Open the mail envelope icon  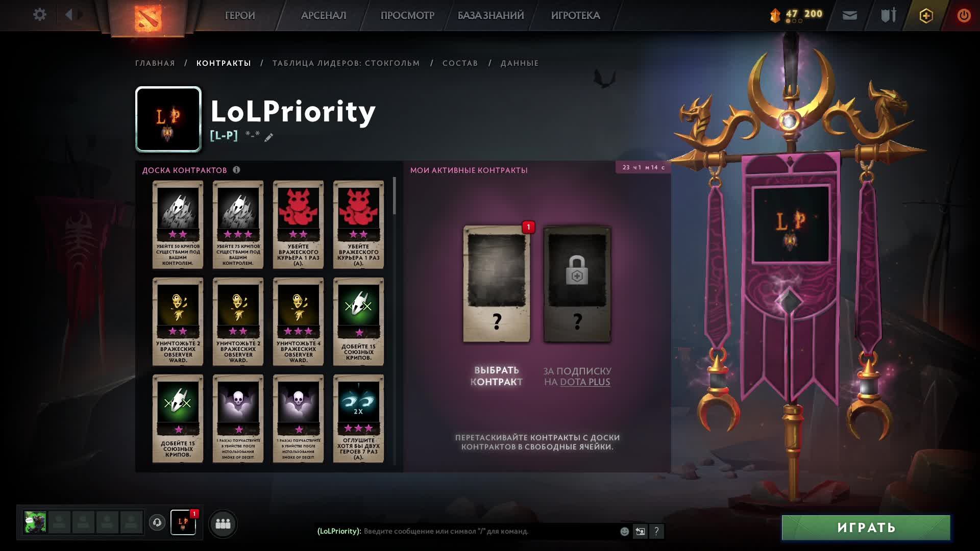tap(849, 15)
